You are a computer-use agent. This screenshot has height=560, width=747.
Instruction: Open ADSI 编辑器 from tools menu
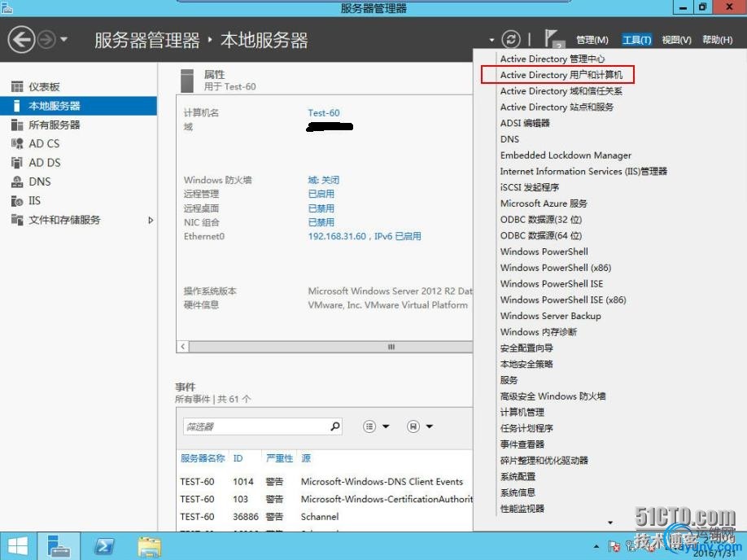tap(525, 124)
